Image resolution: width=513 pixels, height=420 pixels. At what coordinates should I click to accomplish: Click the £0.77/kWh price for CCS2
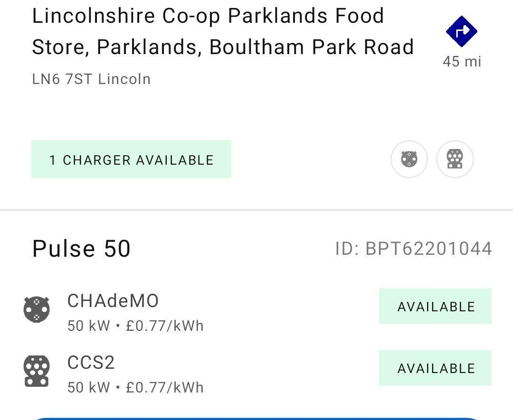point(164,387)
